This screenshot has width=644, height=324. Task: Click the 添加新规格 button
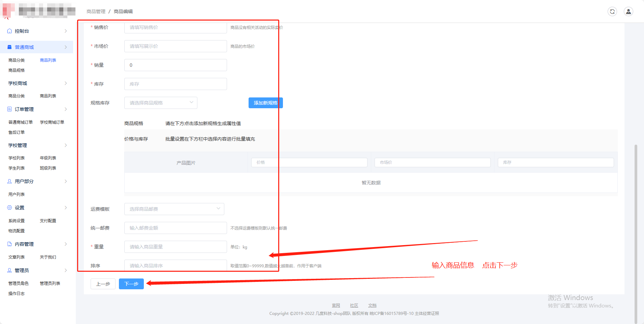click(x=265, y=103)
